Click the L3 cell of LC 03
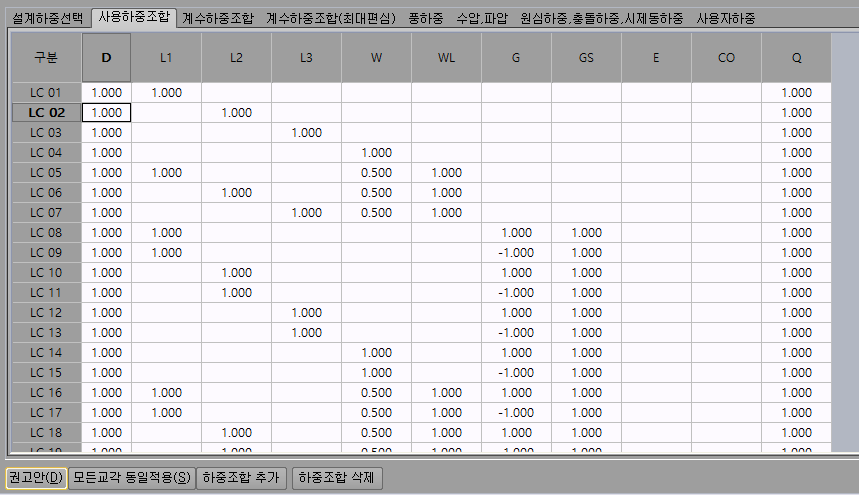 click(x=306, y=133)
